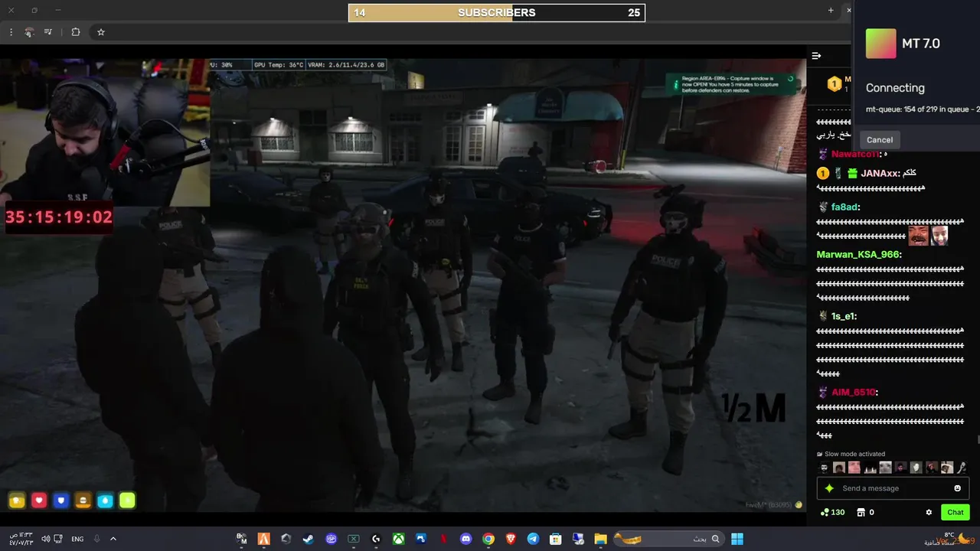Open username fa8ad in chat
The image size is (980, 551).
pyautogui.click(x=844, y=207)
